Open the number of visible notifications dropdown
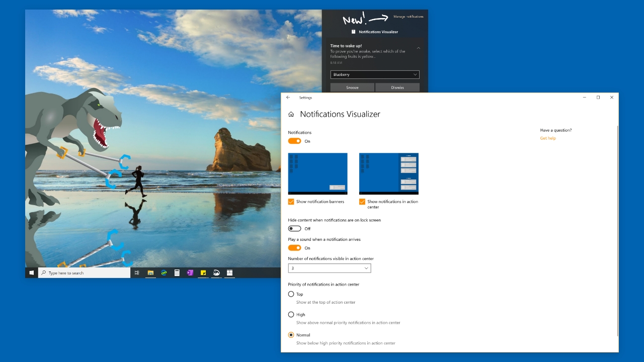The width and height of the screenshot is (644, 362). pyautogui.click(x=330, y=268)
